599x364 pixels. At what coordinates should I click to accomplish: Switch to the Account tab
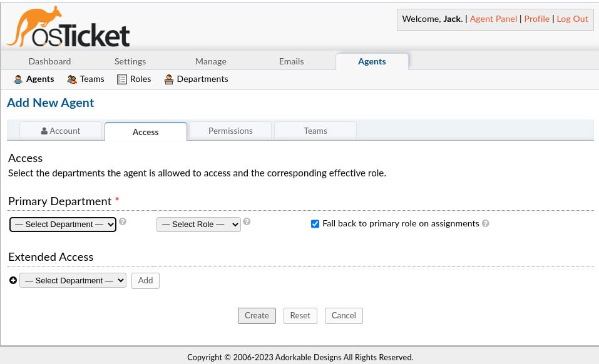pos(61,131)
